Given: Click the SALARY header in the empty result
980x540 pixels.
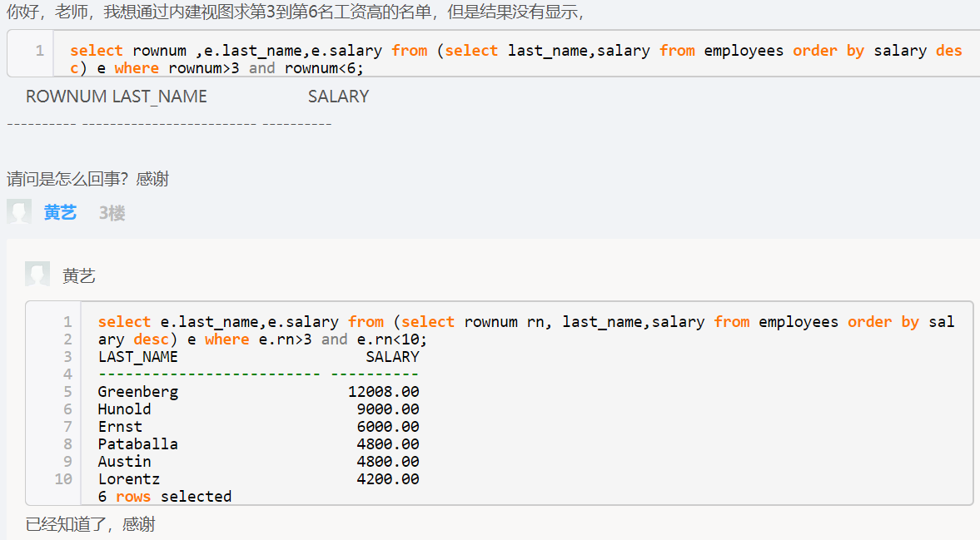Looking at the screenshot, I should 338,97.
